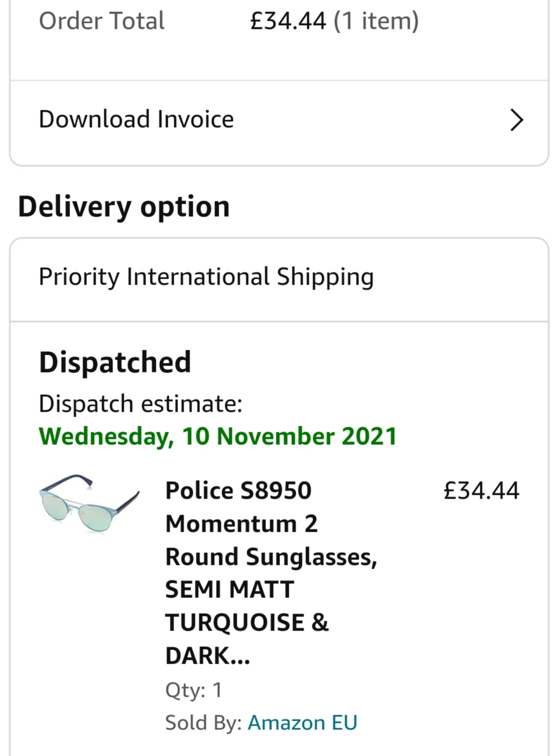
Task: Click the Dispatch estimate label
Action: (x=141, y=404)
